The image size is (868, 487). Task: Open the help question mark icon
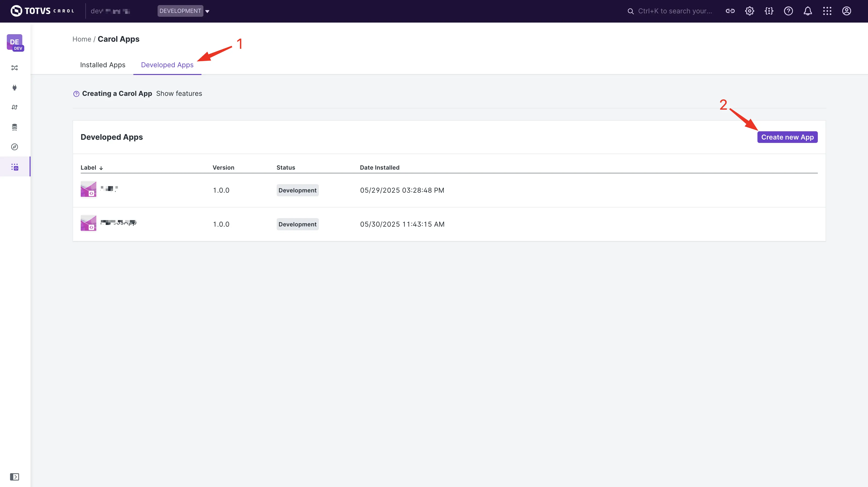coord(788,11)
